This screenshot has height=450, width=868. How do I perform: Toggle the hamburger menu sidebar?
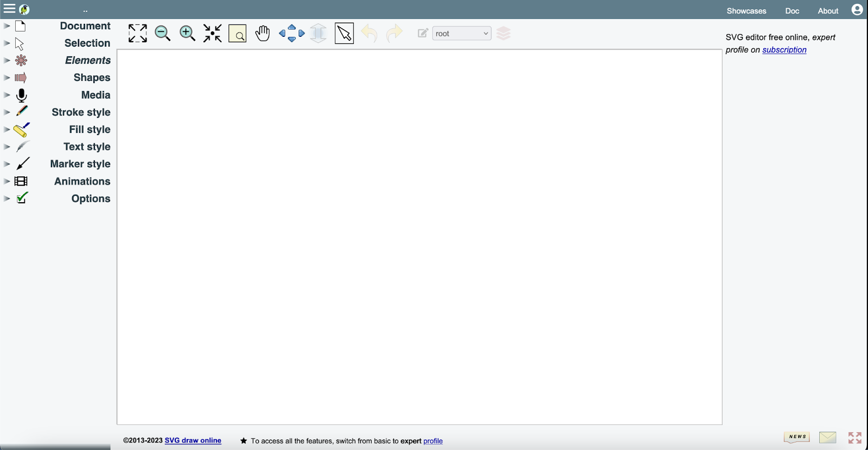9,9
